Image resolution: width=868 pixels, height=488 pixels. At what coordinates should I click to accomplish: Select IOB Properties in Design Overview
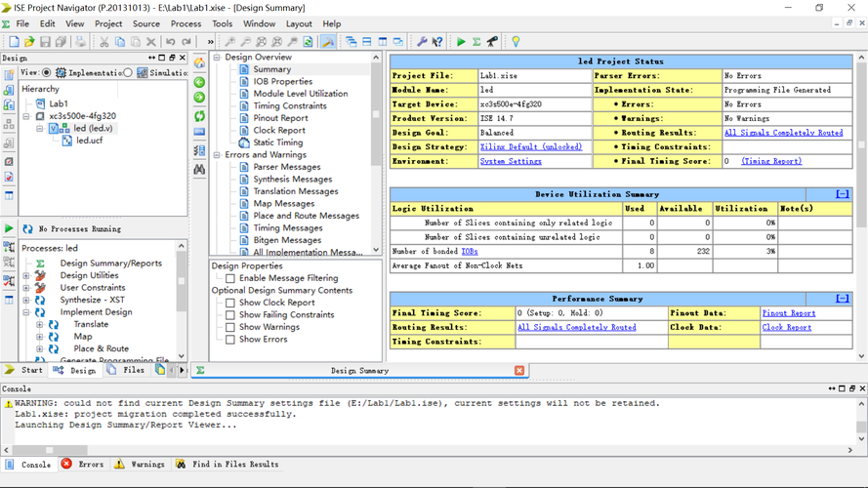(283, 81)
